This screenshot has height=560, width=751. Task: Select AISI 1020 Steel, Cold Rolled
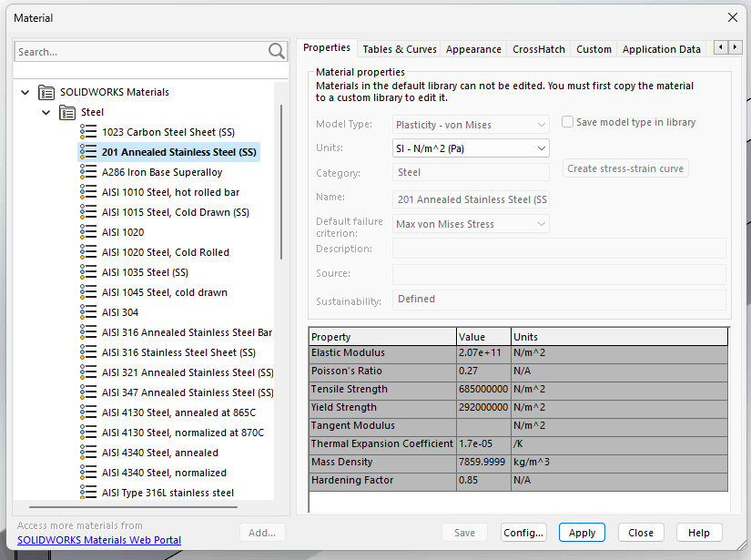pos(166,252)
